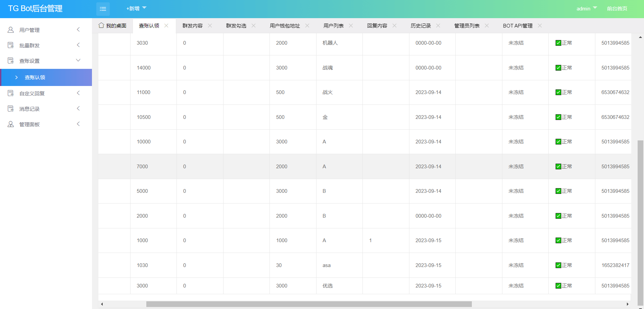This screenshot has width=644, height=309.
Task: Click the hamburger menu toggle icon
Action: [x=103, y=9]
